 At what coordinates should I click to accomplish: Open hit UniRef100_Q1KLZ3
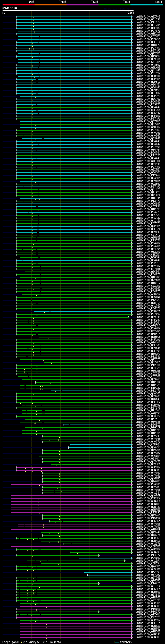(x=148, y=33)
